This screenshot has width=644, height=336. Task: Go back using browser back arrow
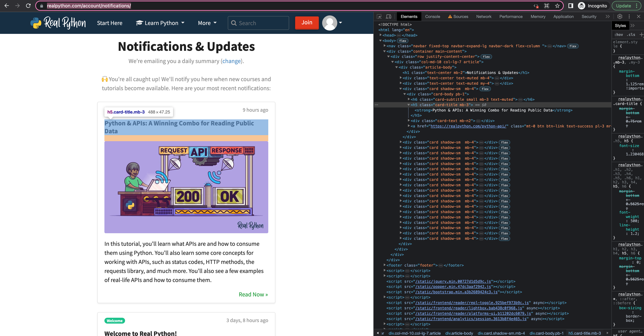7,6
